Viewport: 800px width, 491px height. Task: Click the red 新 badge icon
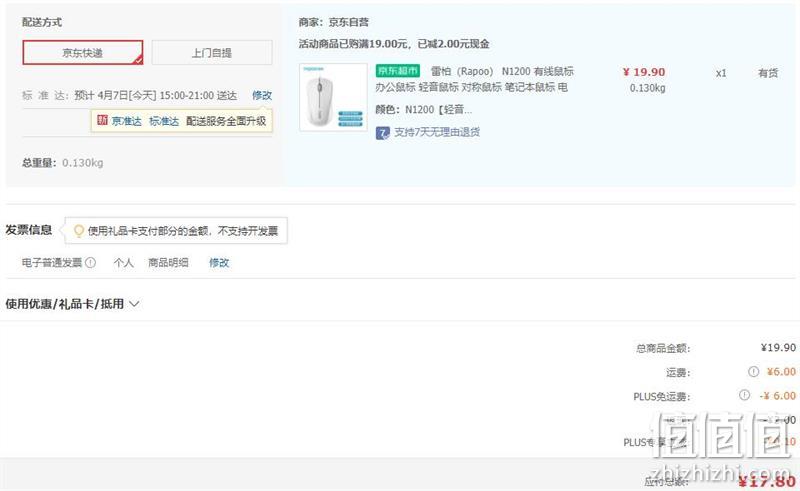103,120
